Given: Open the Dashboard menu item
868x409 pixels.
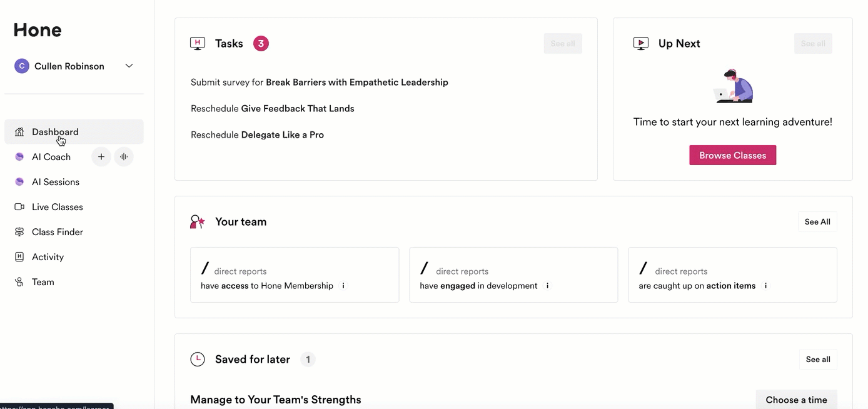Looking at the screenshot, I should (55, 132).
